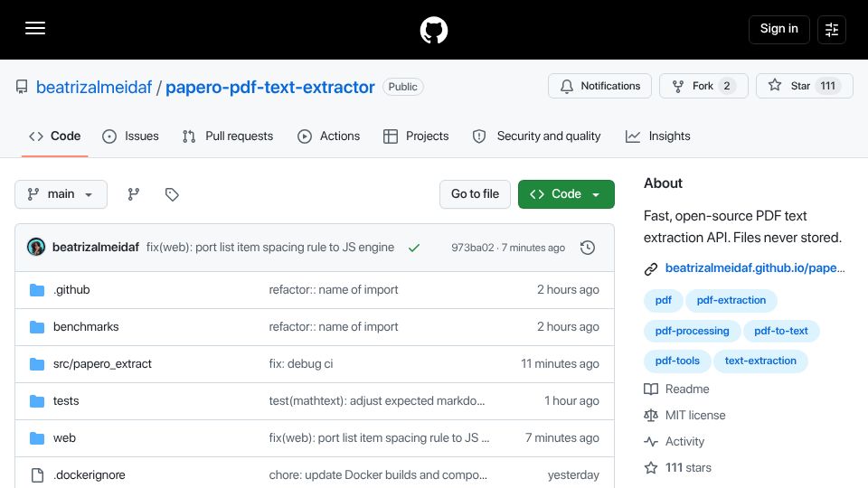Expand the green Code dropdown

point(566,194)
